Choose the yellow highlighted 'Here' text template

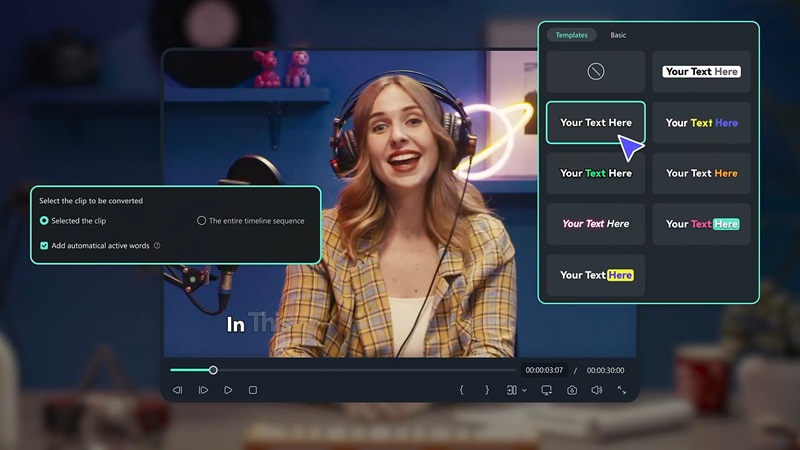[x=595, y=275]
